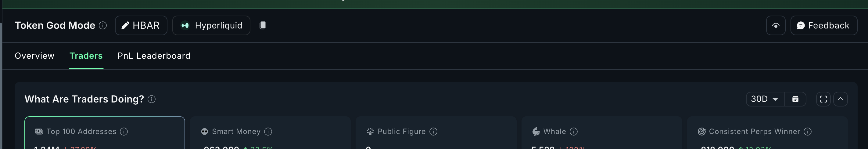Screen dimensions: 868x149
Task: Open the Feedback button
Action: (x=823, y=25)
